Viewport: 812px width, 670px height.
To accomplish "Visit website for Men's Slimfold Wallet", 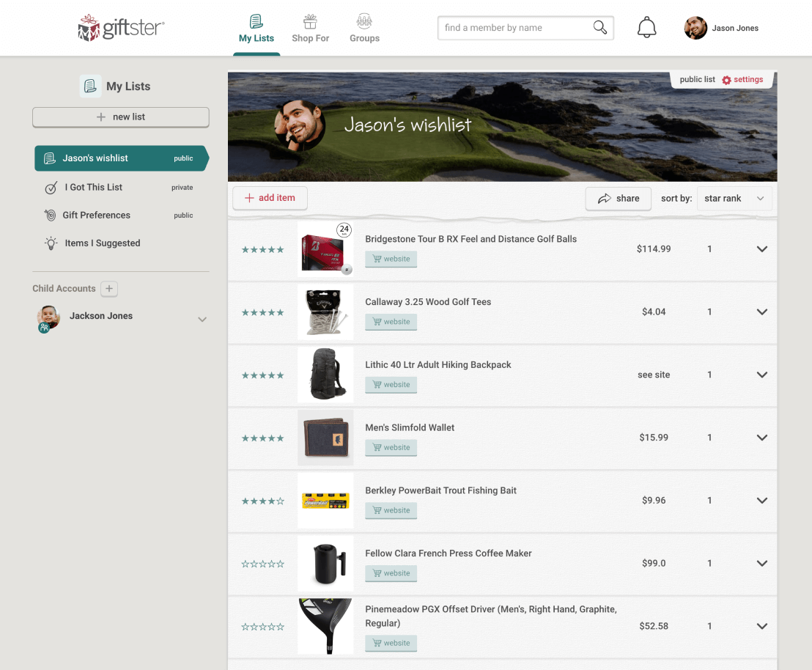I will [391, 447].
